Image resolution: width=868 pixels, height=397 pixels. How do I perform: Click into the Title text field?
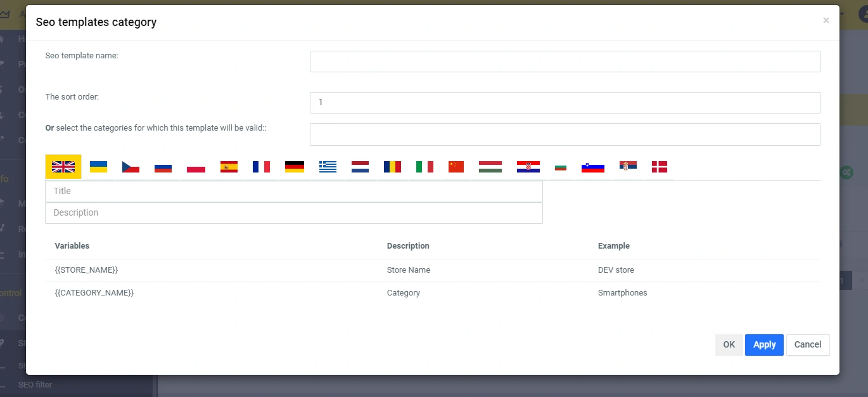(x=294, y=191)
